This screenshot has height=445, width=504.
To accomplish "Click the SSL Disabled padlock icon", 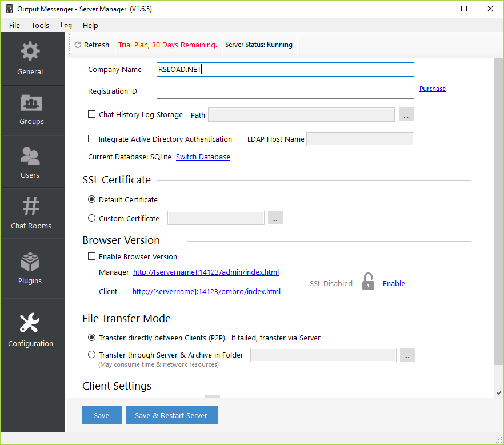I will [368, 281].
